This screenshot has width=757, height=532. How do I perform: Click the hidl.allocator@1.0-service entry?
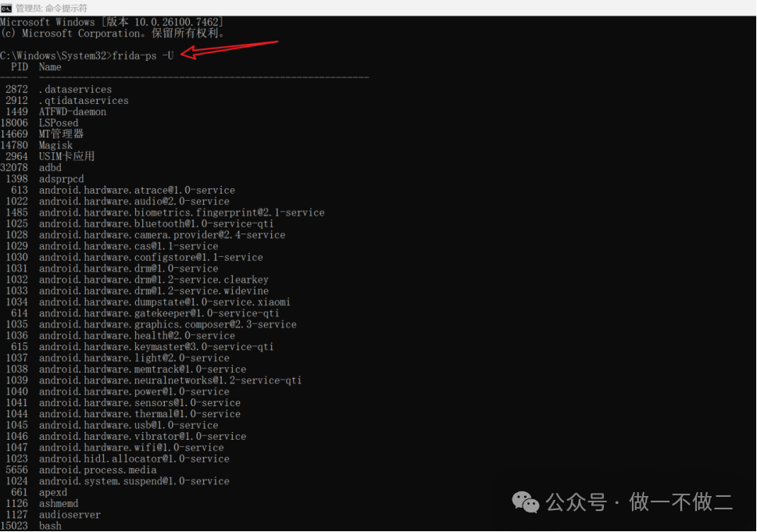(x=134, y=458)
